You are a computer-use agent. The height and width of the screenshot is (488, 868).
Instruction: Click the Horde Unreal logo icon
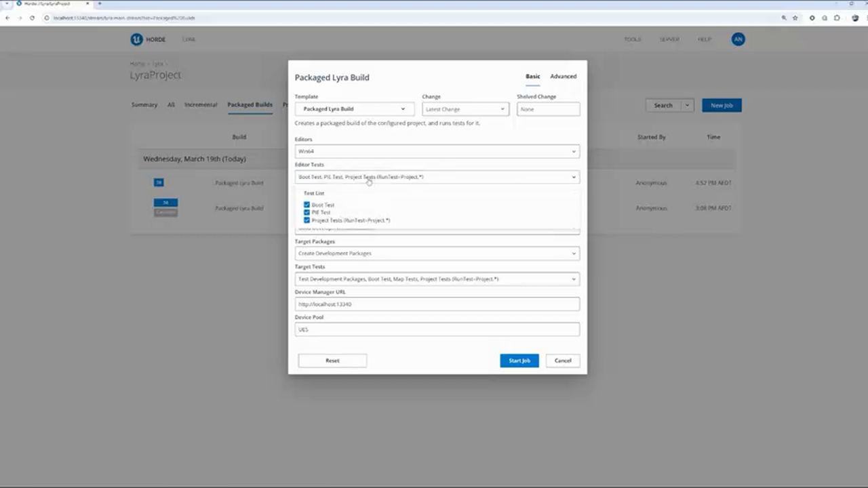(x=136, y=39)
